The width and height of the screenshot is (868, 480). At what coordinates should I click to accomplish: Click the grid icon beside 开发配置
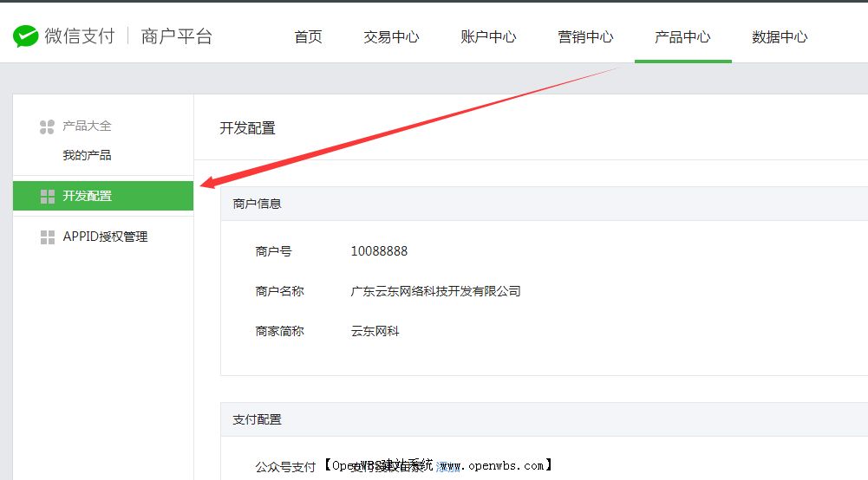[x=48, y=197]
